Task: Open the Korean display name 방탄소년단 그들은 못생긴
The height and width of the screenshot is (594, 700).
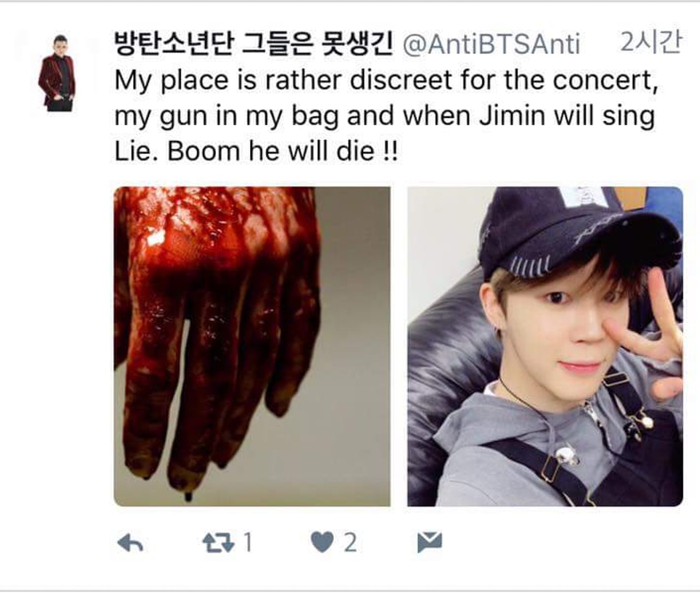Action: coord(253,44)
